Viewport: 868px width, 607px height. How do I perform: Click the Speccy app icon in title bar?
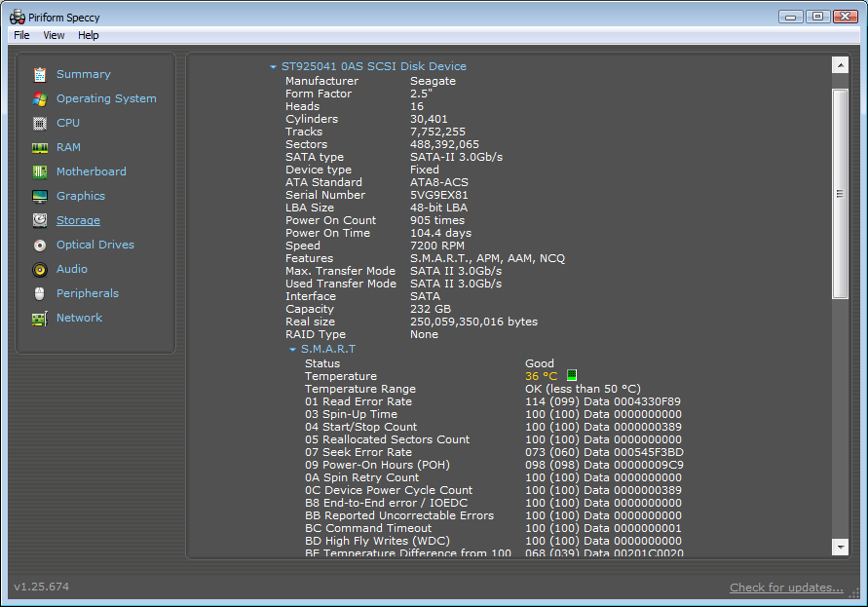18,18
